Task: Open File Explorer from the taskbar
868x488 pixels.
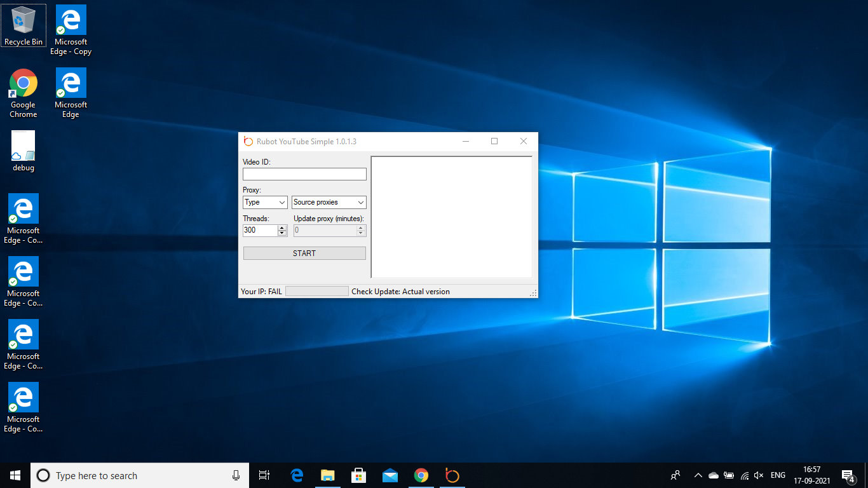Action: point(328,475)
